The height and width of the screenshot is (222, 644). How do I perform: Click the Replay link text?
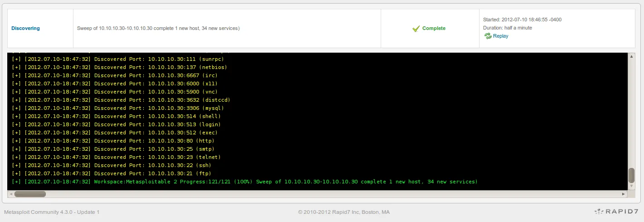tap(500, 36)
